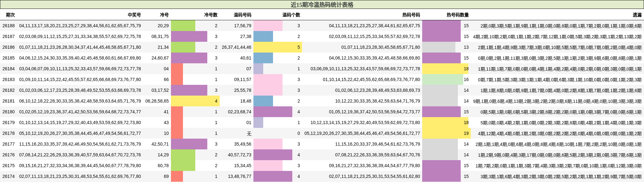644x182 pixels.
Task: Click warm numbers 26,37,41,44,46 in row 26186
Action: click(237, 47)
